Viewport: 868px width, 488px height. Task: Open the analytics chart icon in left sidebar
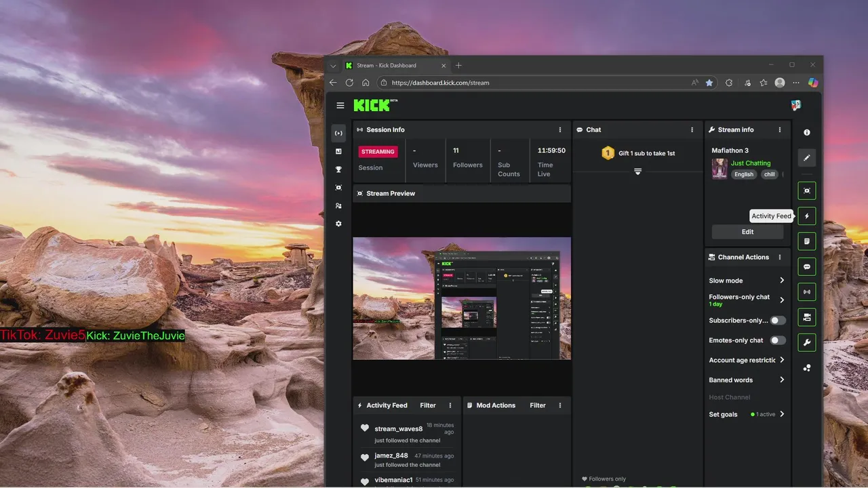point(338,151)
